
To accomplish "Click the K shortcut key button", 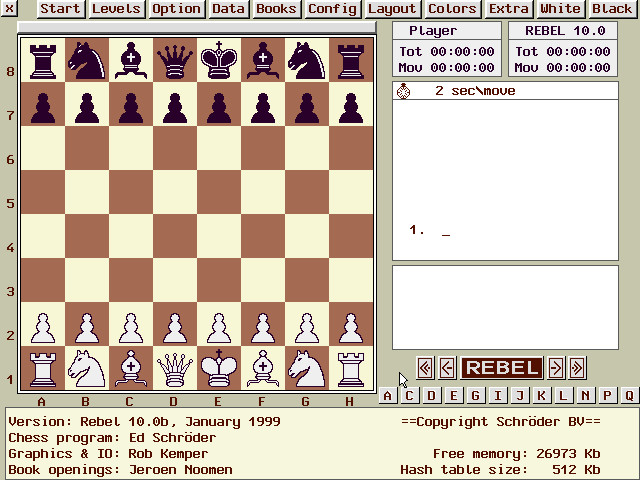I will click(x=541, y=396).
